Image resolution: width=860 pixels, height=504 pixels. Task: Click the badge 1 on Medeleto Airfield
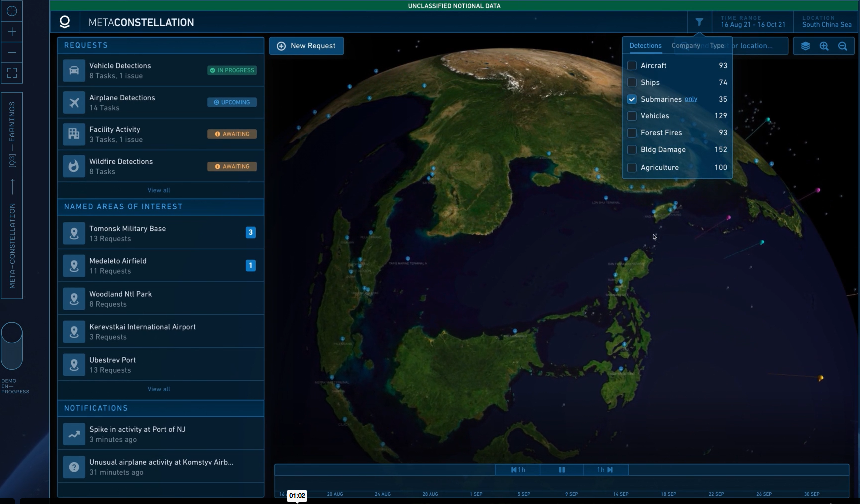tap(251, 265)
